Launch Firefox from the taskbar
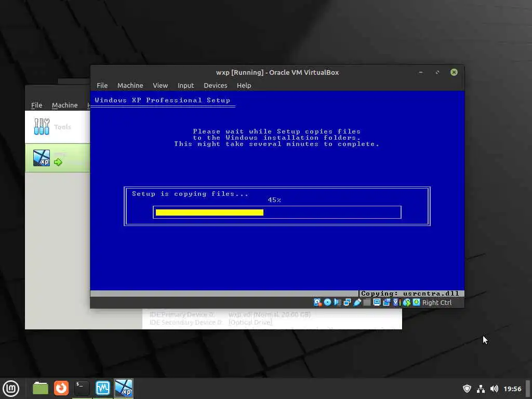Viewport: 532px width, 399px height. 61,388
